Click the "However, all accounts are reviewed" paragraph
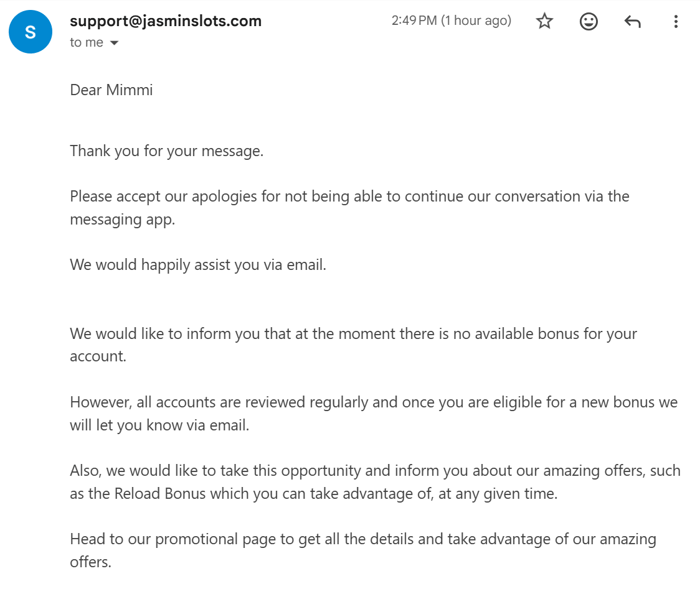The width and height of the screenshot is (700, 589). point(374,414)
